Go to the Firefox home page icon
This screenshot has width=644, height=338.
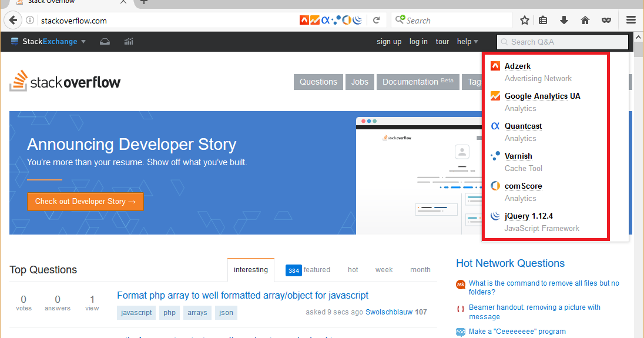point(585,20)
